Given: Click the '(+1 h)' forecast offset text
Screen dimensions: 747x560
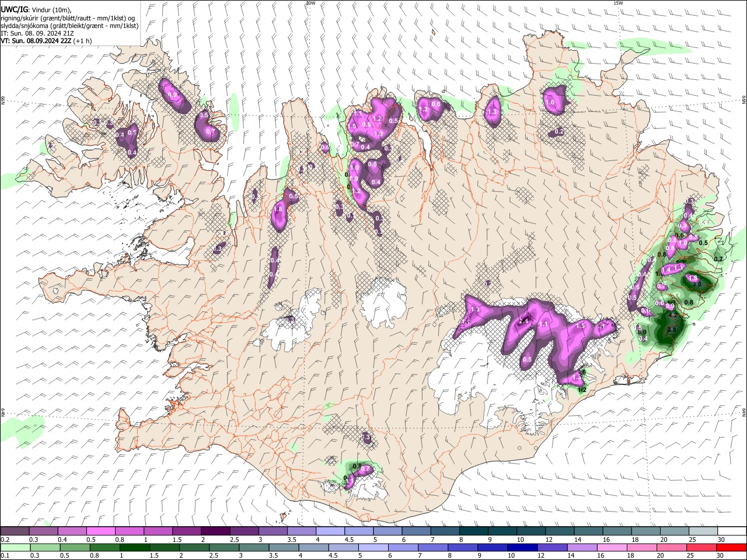Looking at the screenshot, I should [x=83, y=41].
